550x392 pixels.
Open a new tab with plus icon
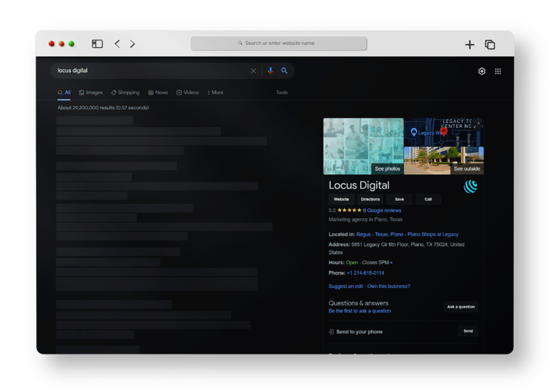click(x=470, y=45)
